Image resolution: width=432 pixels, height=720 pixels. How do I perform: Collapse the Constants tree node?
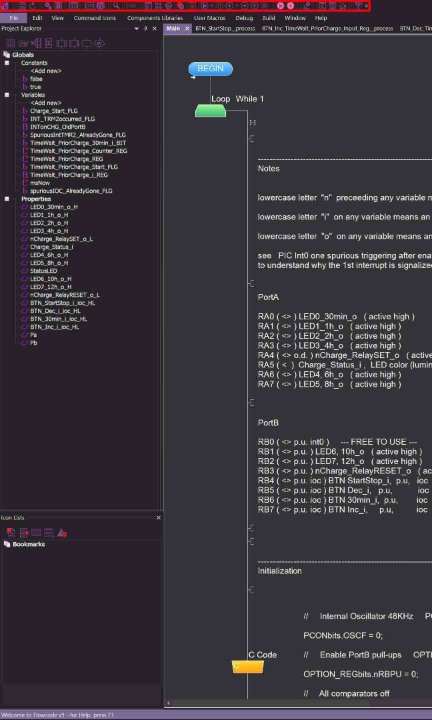pyautogui.click(x=7, y=63)
